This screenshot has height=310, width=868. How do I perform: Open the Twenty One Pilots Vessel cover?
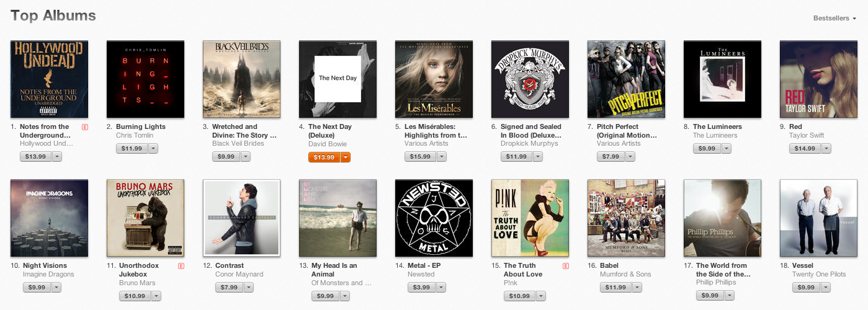point(818,218)
